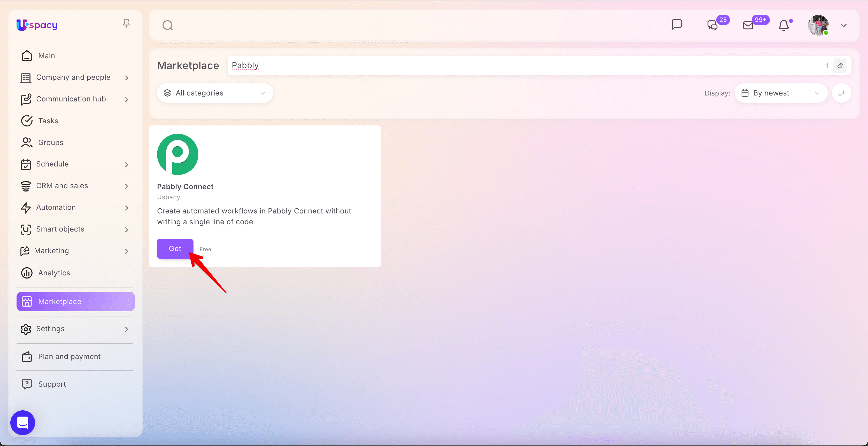Click the Get button for Pabbly Connect
868x446 pixels.
pos(175,248)
